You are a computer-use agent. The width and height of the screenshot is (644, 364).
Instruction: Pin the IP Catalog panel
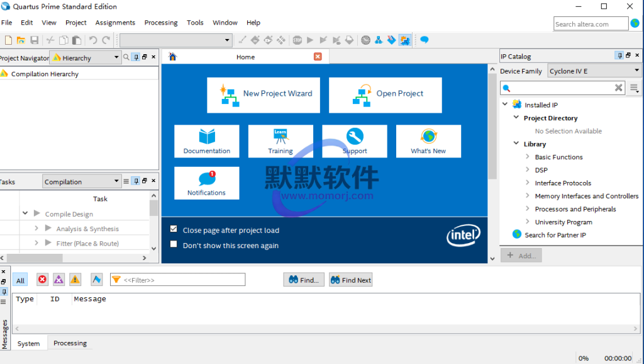(x=619, y=55)
